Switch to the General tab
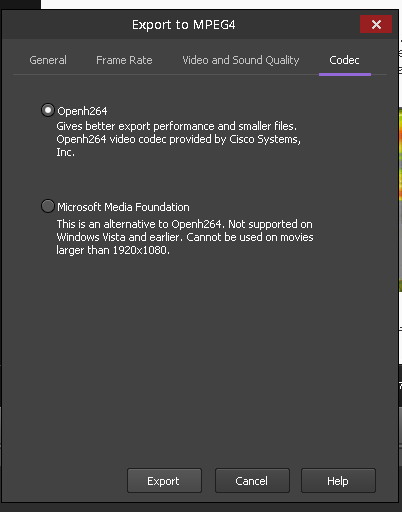The image size is (402, 512). tap(48, 60)
